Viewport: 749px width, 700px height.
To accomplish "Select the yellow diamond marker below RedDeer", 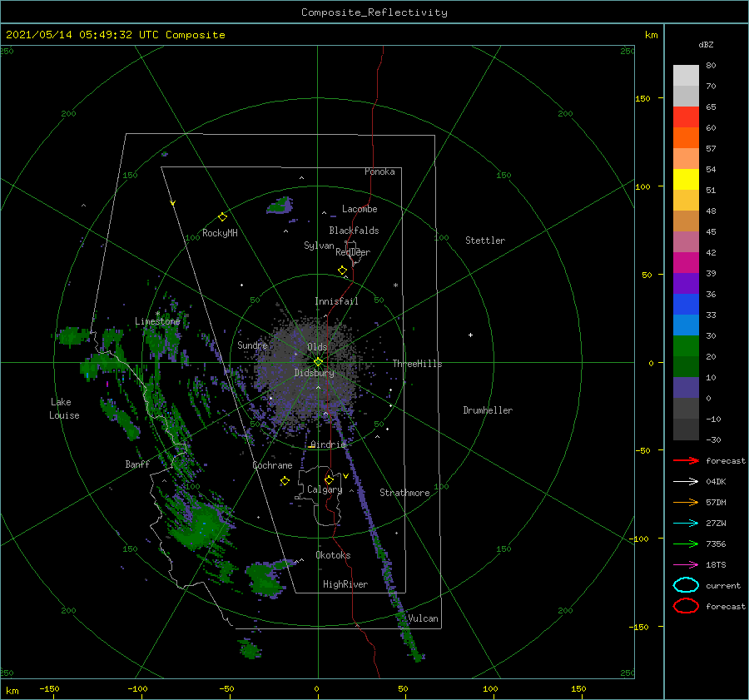I will click(342, 271).
